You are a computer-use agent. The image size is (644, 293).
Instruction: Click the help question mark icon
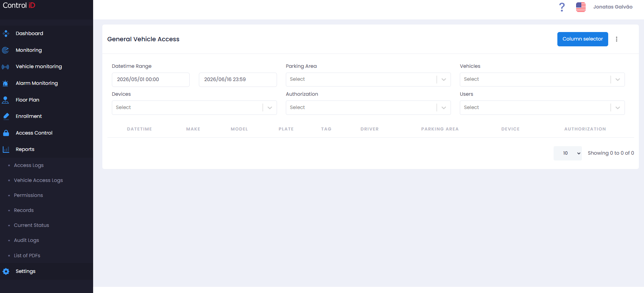[562, 7]
